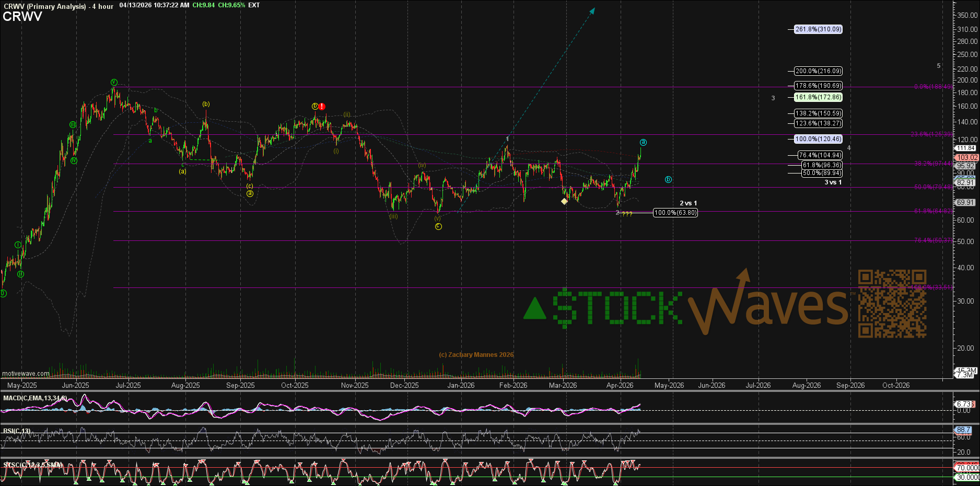Select the yellow diamond marker near Mar-2026

click(564, 201)
